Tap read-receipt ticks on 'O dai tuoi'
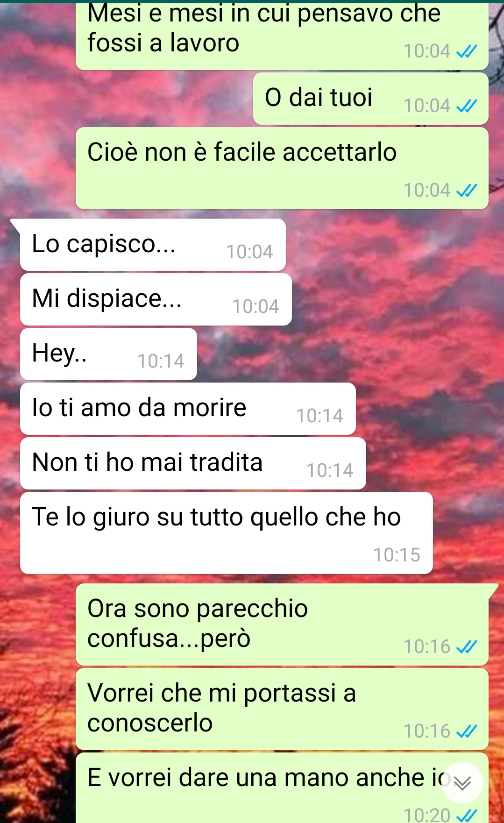 click(x=467, y=106)
